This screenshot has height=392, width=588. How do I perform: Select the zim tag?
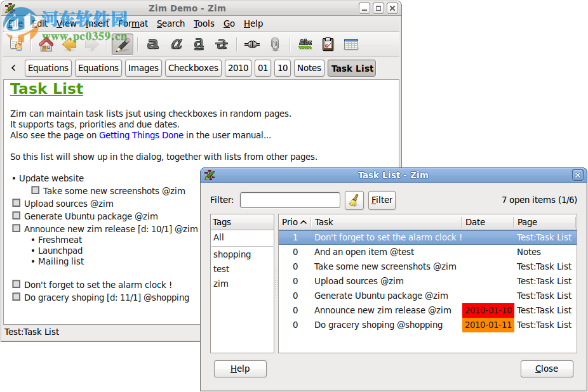pyautogui.click(x=242, y=284)
